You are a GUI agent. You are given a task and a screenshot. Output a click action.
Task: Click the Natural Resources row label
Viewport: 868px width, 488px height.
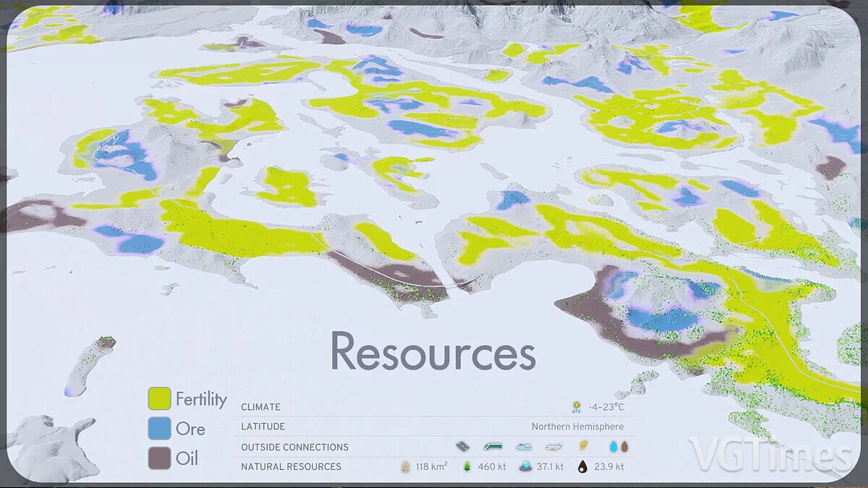pyautogui.click(x=291, y=466)
